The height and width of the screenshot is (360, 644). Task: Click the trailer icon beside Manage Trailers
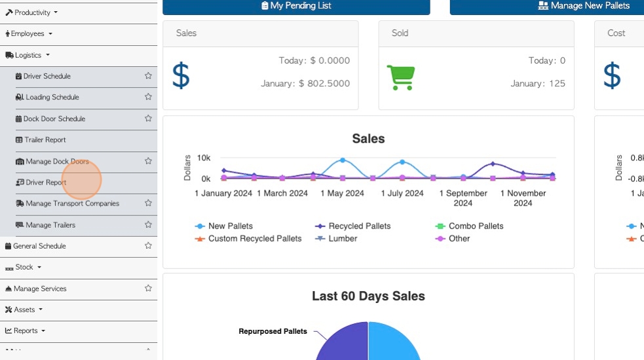point(20,225)
